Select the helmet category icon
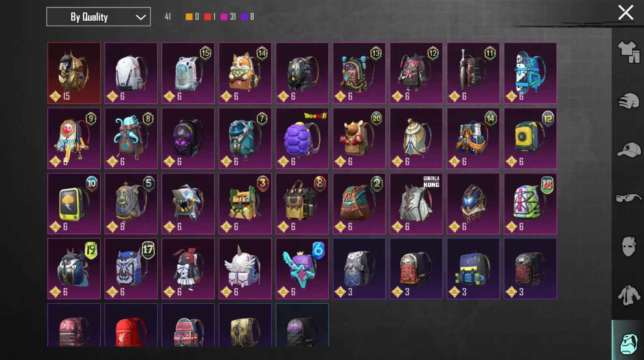The width and height of the screenshot is (644, 360). tap(628, 101)
